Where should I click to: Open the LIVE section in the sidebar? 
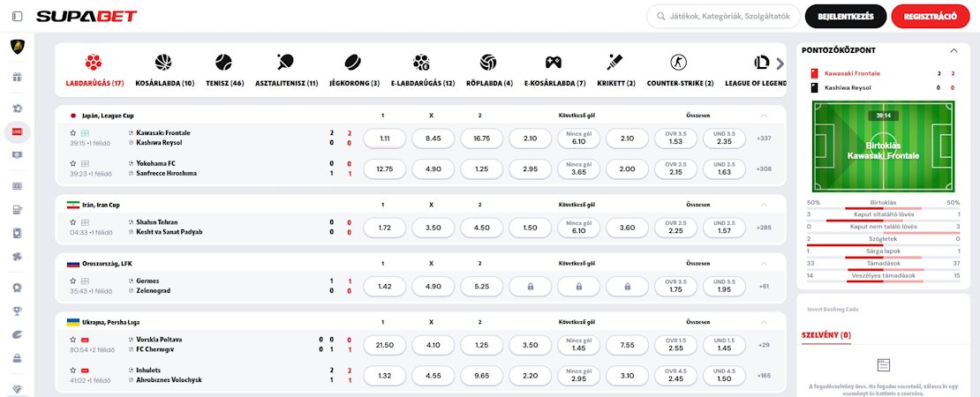pos(18,132)
